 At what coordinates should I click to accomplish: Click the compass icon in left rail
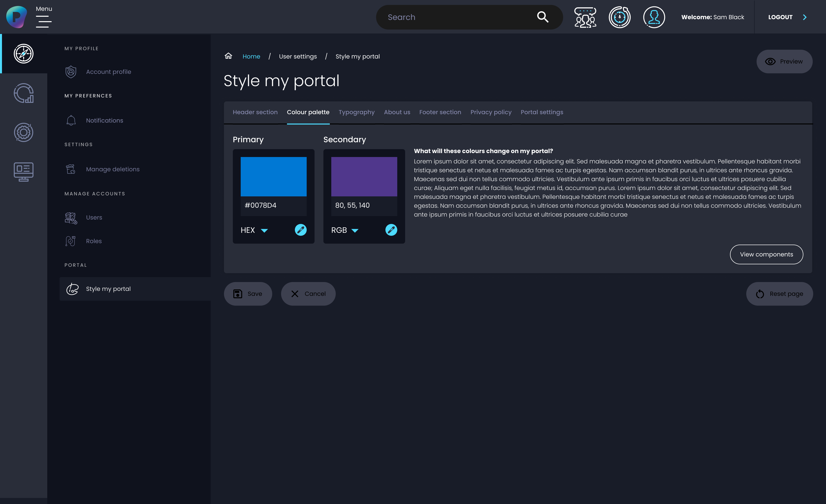(x=23, y=54)
